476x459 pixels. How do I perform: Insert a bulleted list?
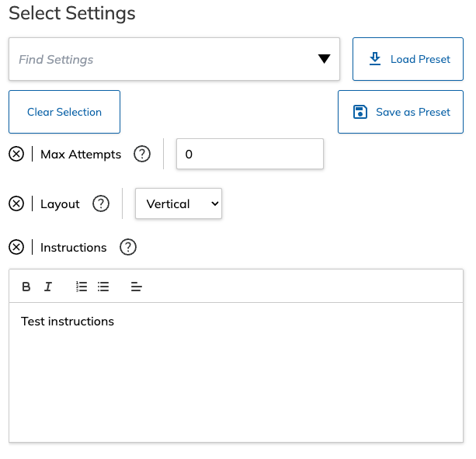click(x=103, y=287)
